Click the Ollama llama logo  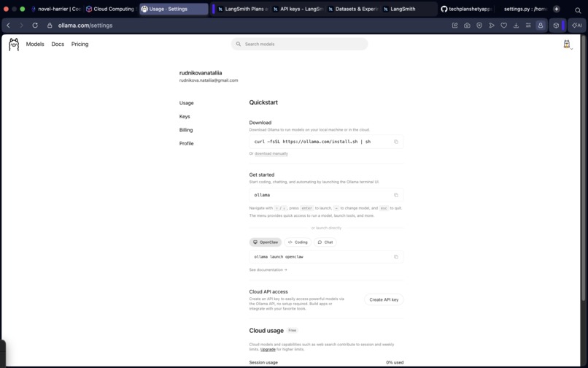click(14, 45)
